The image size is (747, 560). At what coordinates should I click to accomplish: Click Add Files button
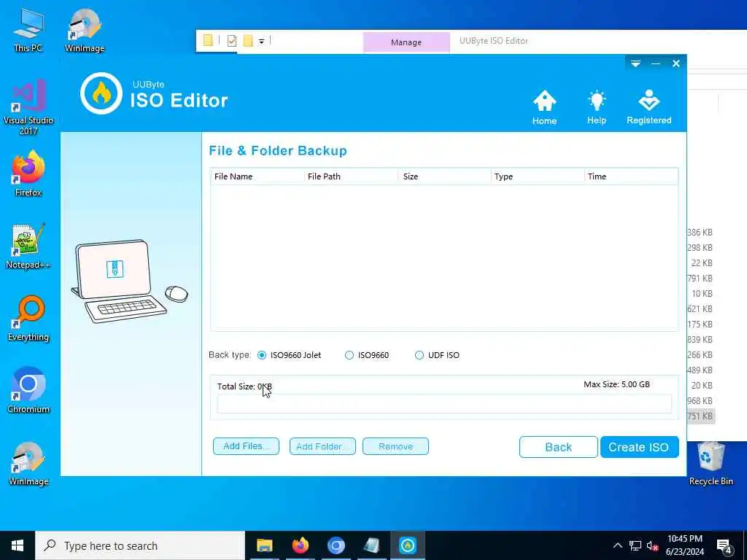pyautogui.click(x=246, y=446)
